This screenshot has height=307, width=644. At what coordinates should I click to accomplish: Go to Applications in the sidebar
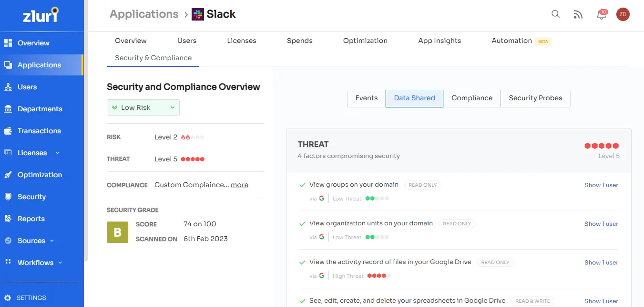click(x=41, y=65)
